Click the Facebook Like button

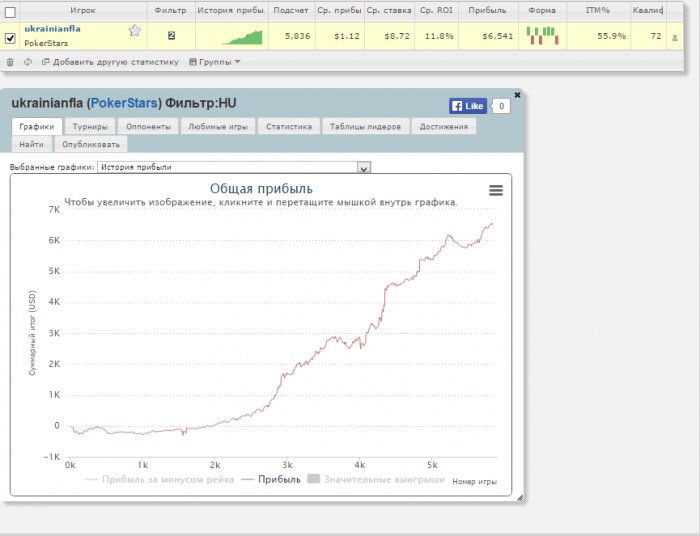tap(468, 106)
